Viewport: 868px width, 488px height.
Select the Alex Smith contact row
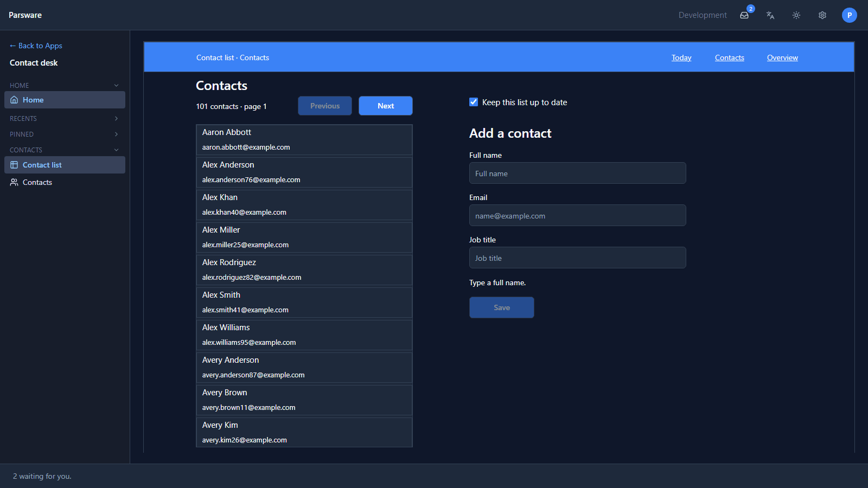tap(304, 303)
